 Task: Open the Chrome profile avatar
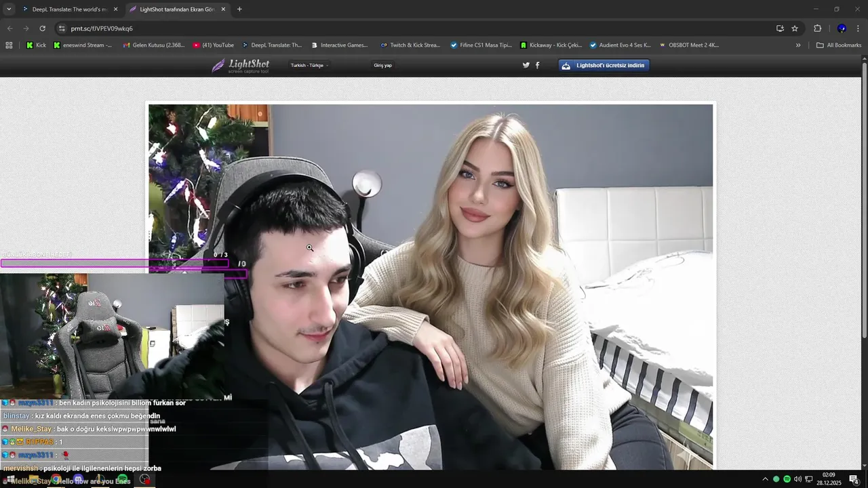pos(842,28)
